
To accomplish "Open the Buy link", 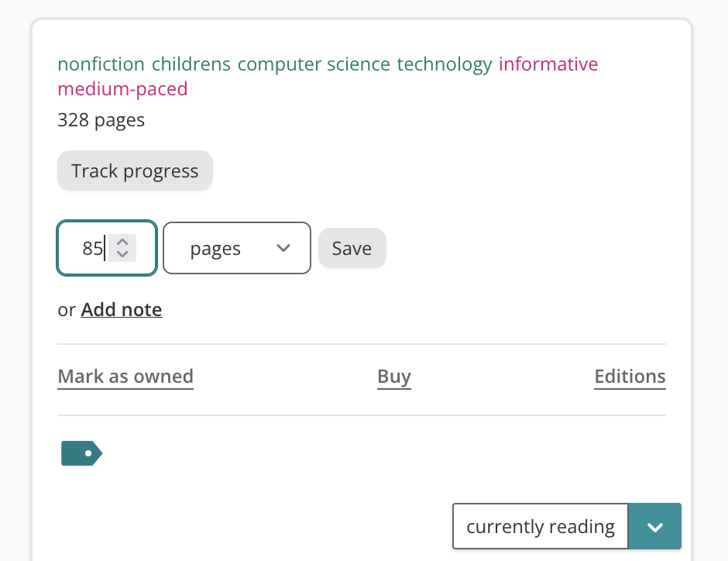I will pyautogui.click(x=394, y=377).
